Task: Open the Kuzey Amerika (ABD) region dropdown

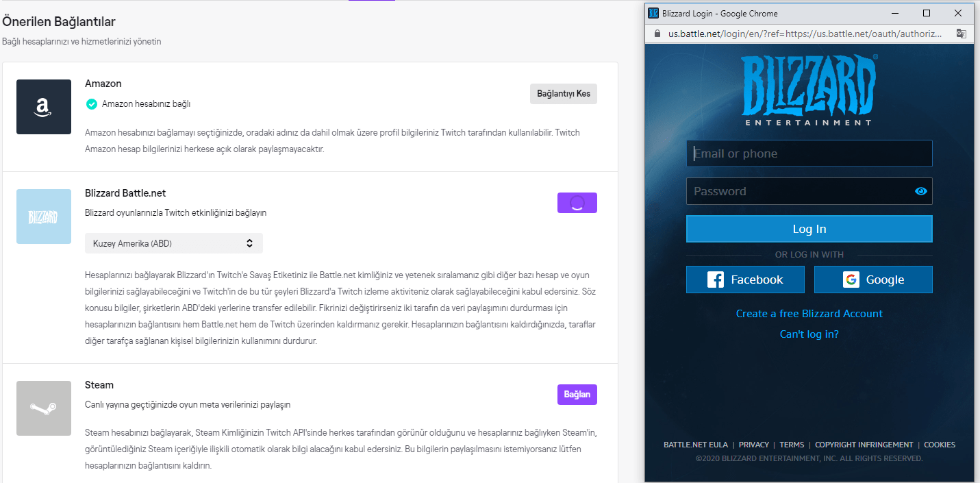Action: 173,243
